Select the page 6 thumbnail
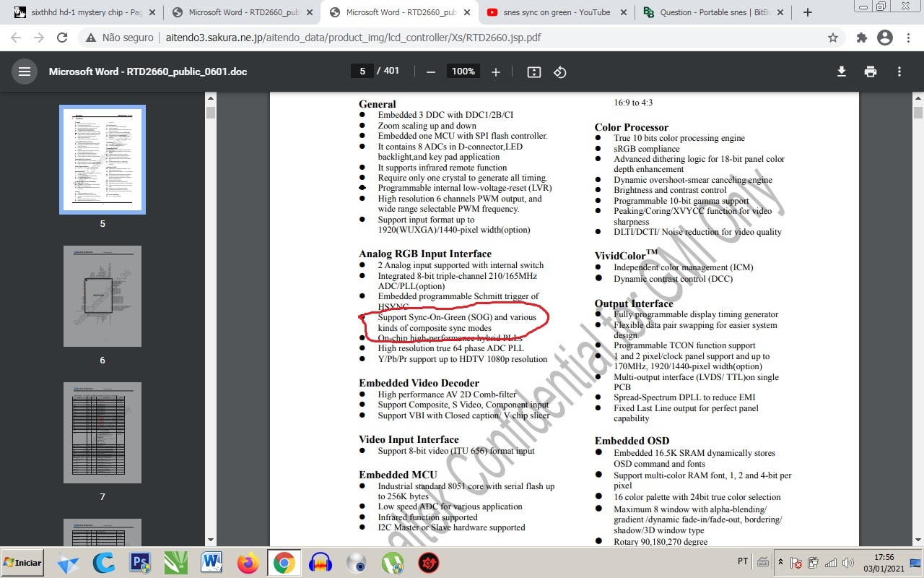924x578 pixels. [x=103, y=296]
